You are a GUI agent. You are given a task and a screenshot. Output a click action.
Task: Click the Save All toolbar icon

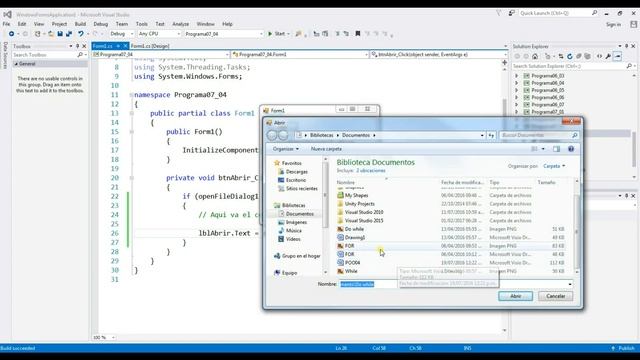click(69, 34)
